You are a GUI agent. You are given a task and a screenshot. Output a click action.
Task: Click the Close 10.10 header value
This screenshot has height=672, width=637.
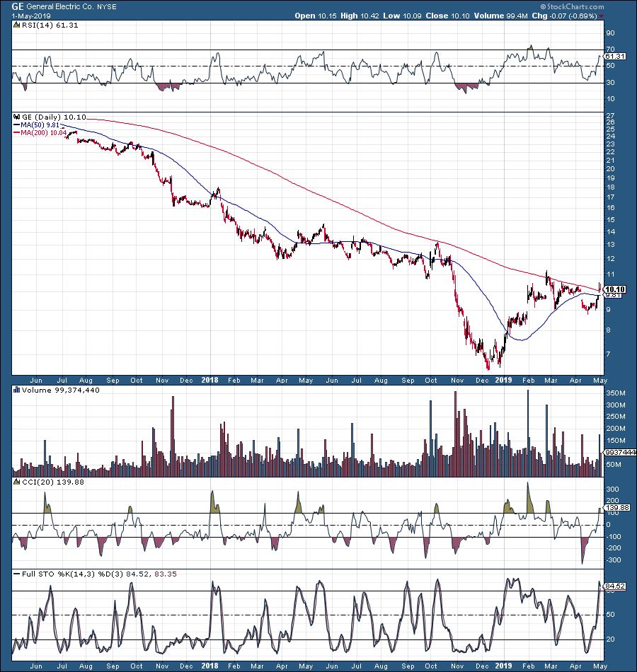tap(447, 16)
